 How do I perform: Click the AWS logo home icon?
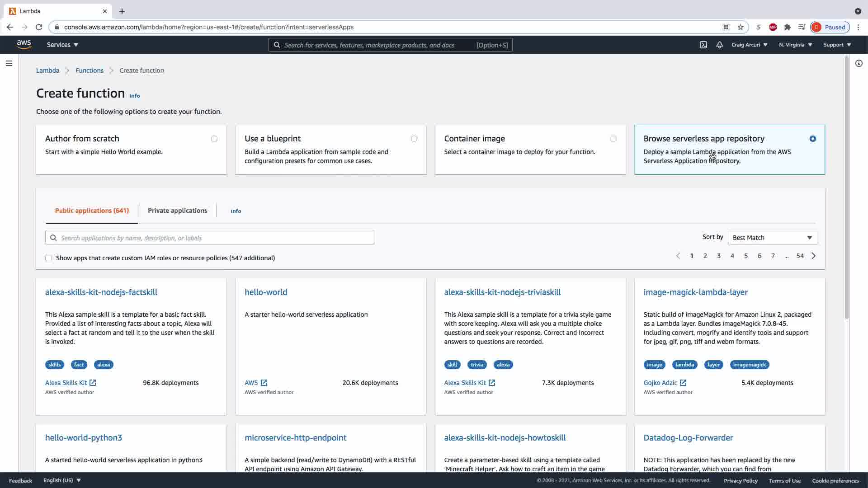[x=24, y=44]
